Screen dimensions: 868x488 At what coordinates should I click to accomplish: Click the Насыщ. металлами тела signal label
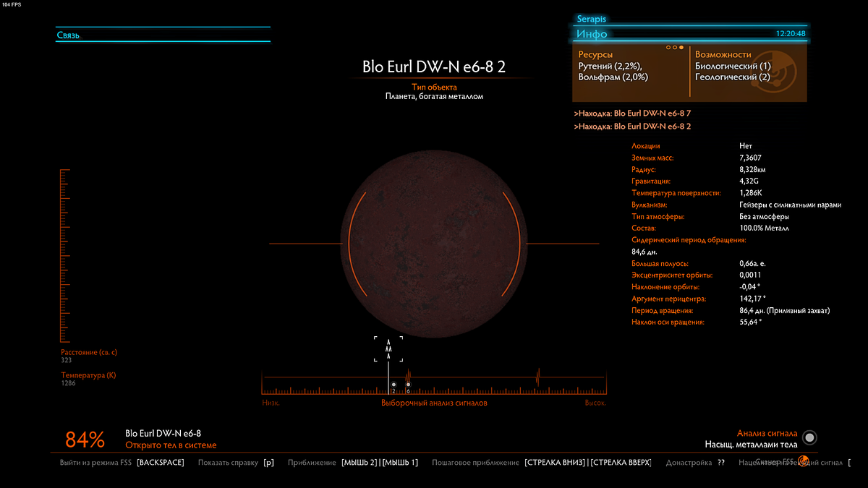(751, 445)
